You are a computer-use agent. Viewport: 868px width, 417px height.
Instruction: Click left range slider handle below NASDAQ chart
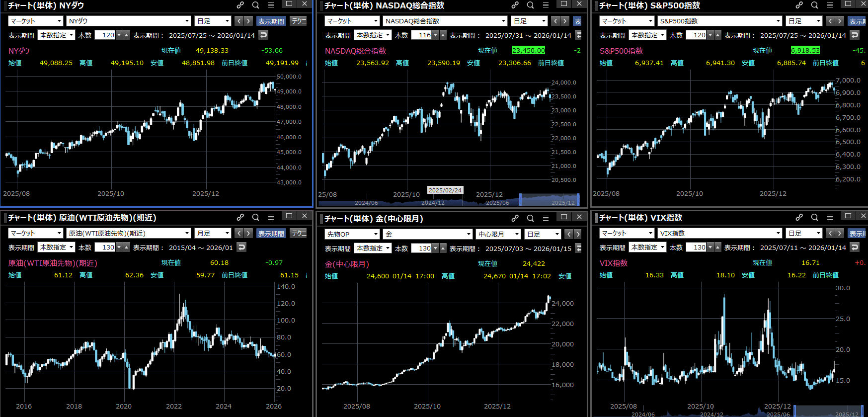(520, 200)
